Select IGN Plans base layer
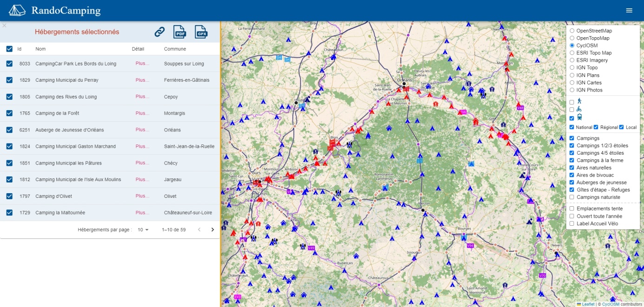The width and height of the screenshot is (644, 307). (572, 75)
